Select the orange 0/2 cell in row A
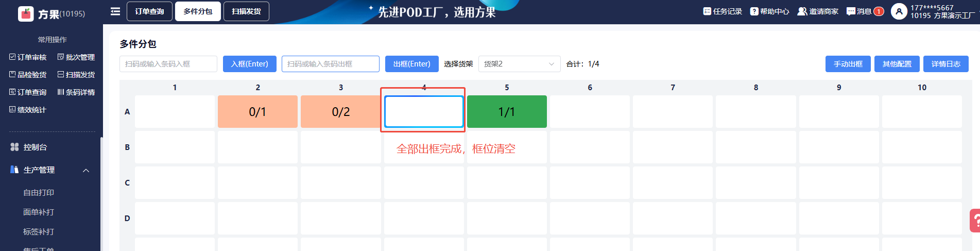Screen dimensions: 980x251 click(x=340, y=111)
